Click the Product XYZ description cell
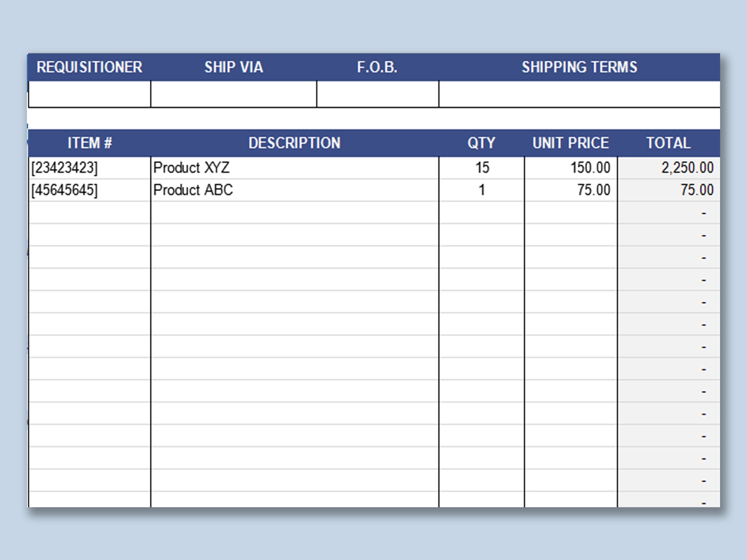 click(x=294, y=168)
